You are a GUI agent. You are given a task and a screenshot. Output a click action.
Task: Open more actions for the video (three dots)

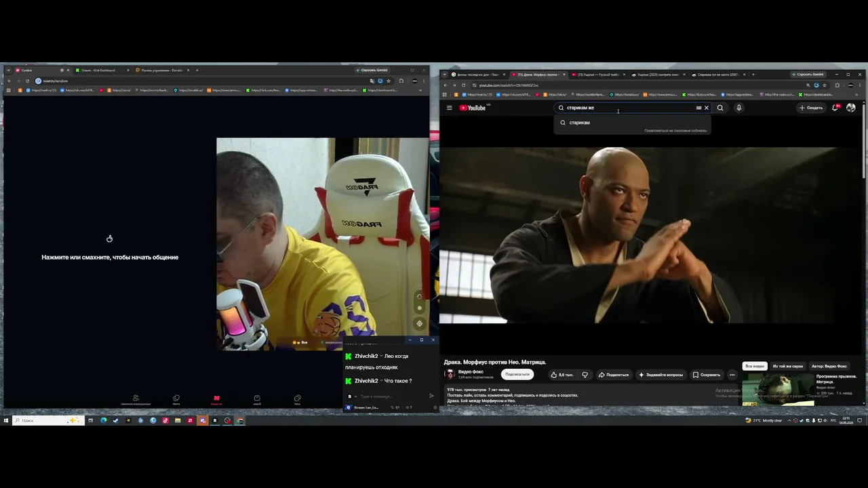tap(732, 375)
